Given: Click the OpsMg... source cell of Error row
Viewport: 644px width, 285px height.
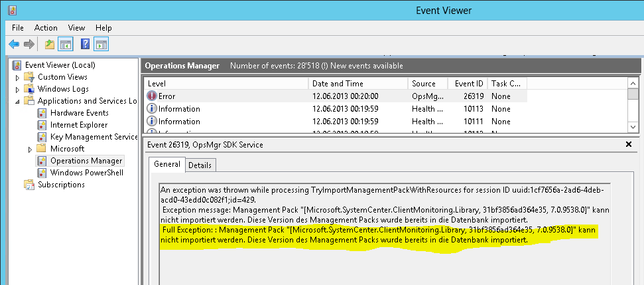Looking at the screenshot, I should pyautogui.click(x=428, y=96).
